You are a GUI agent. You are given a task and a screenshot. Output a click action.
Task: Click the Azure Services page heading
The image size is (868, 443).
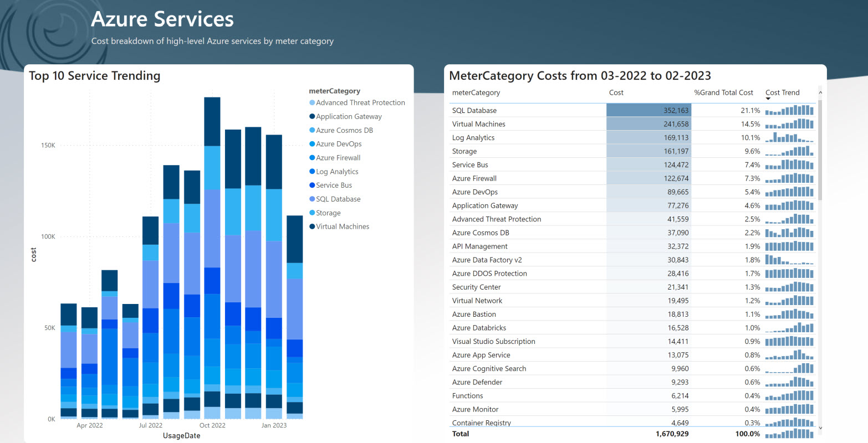coord(162,19)
